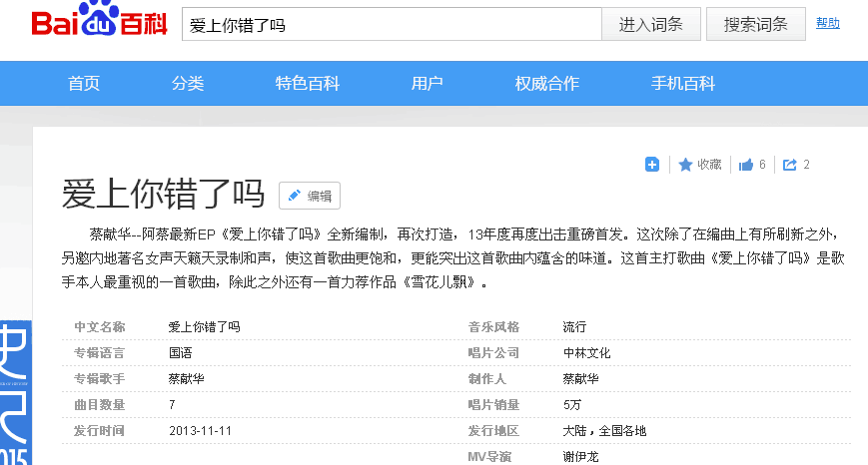
Task: Open the 用户 navigation item
Action: [x=428, y=84]
